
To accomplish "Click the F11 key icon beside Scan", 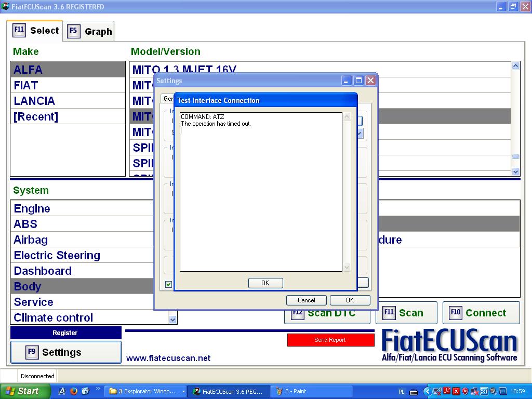I will (389, 312).
